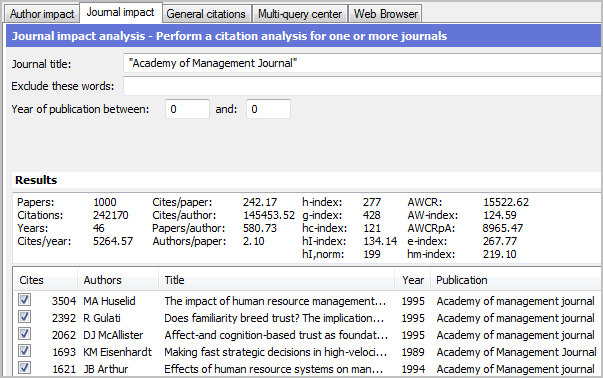Click the cites value 2392
Screen dimensions: 603x378
pos(64,318)
